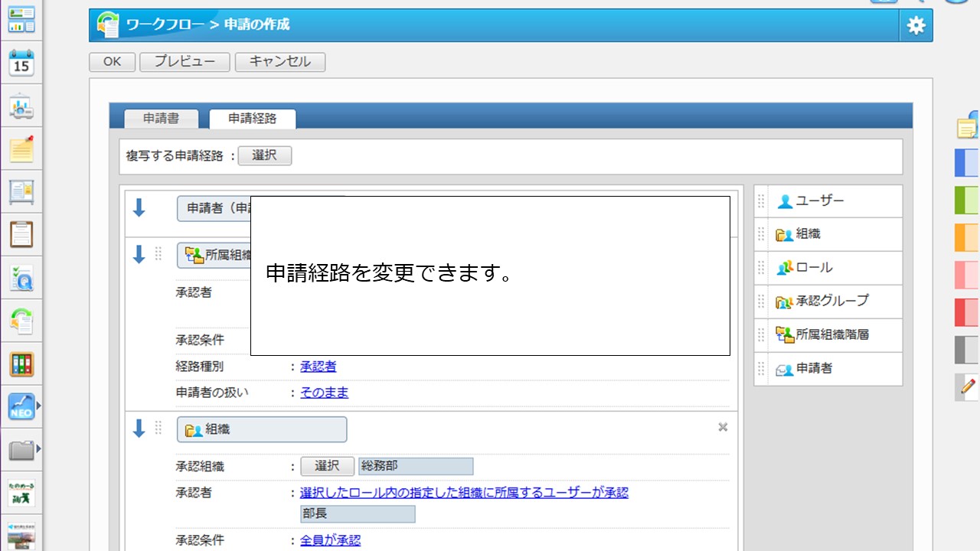Open the presentation chart sidebar icon
The width and height of the screenshot is (980, 551).
click(x=21, y=106)
